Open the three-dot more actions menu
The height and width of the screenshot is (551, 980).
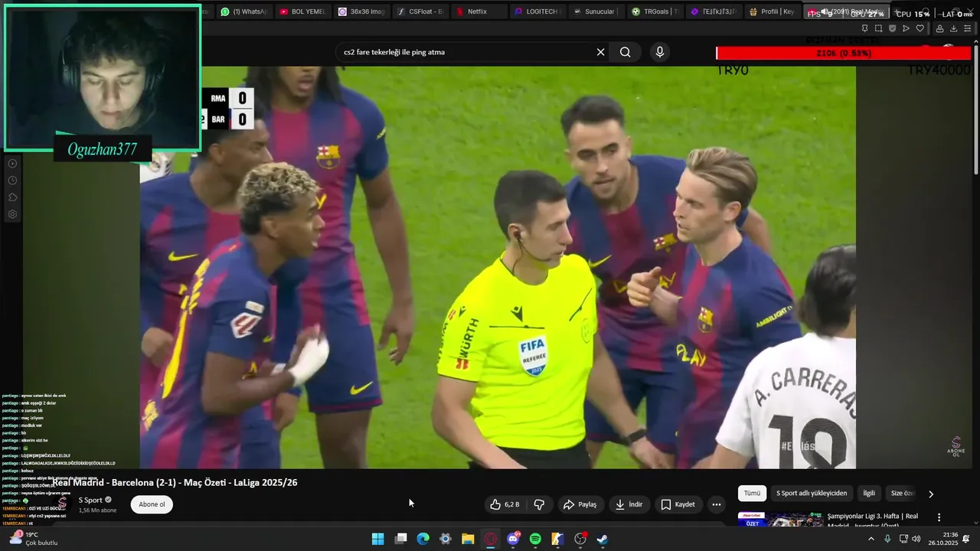click(716, 504)
